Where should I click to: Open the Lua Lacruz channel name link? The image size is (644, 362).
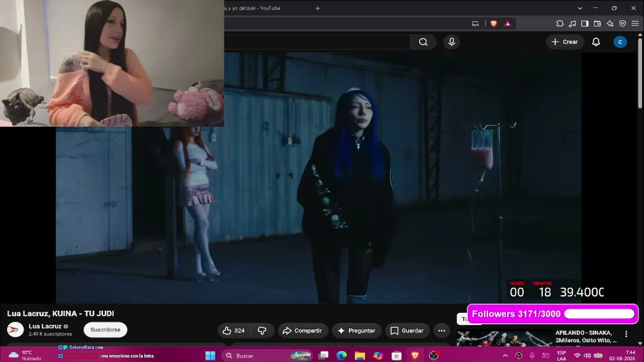[x=45, y=326]
